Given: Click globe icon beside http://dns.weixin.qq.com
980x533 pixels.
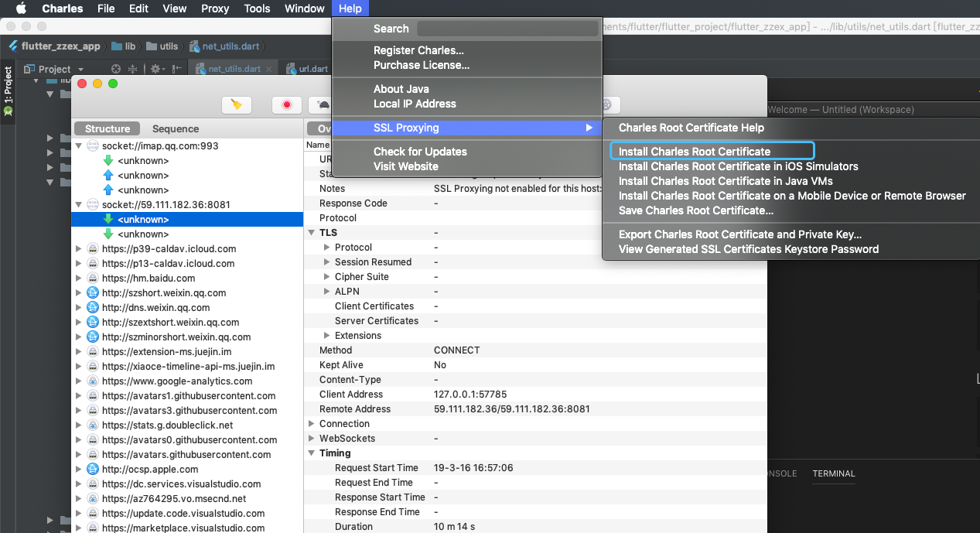Looking at the screenshot, I should click(x=93, y=308).
